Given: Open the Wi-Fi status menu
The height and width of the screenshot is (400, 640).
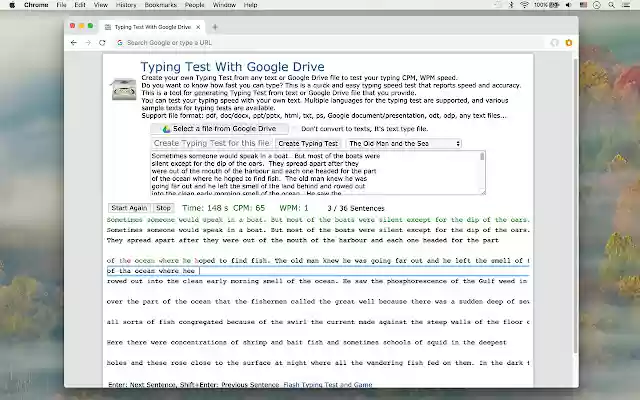Looking at the screenshot, I should tap(524, 5).
